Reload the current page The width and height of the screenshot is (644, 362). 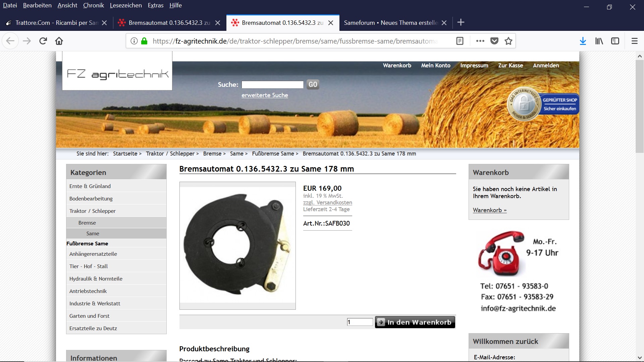coord(43,41)
